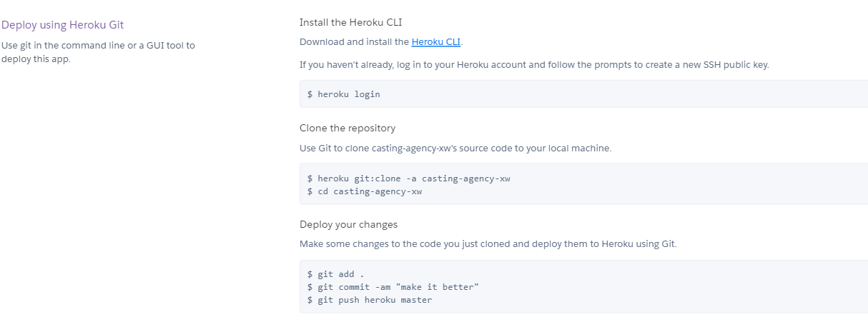
Task: Open the Heroku CLI download link
Action: point(436,42)
